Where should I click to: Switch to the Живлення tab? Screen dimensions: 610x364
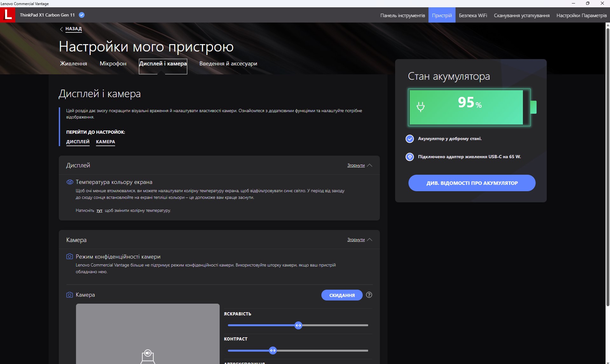point(73,64)
